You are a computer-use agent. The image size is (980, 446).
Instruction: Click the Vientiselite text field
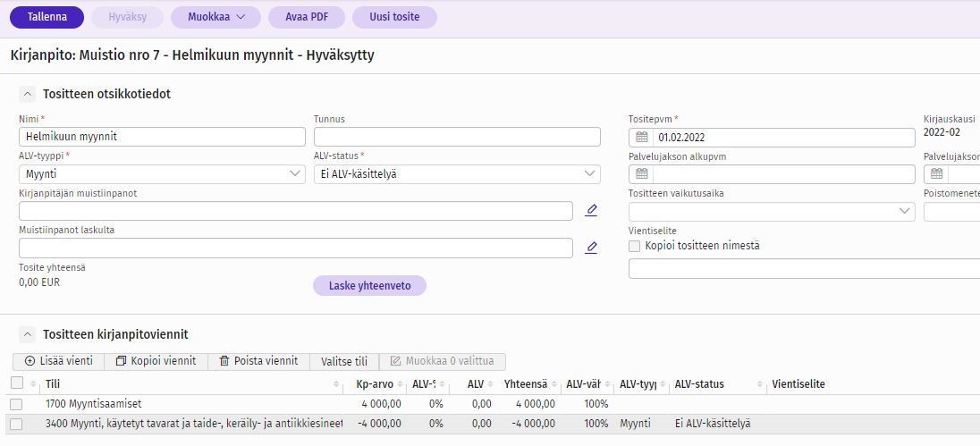pos(805,269)
